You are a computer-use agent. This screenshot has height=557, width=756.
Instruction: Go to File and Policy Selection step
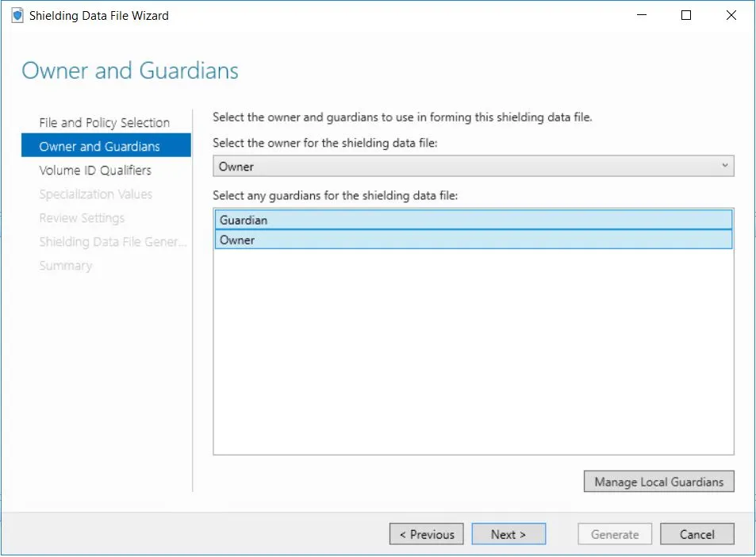tap(104, 123)
